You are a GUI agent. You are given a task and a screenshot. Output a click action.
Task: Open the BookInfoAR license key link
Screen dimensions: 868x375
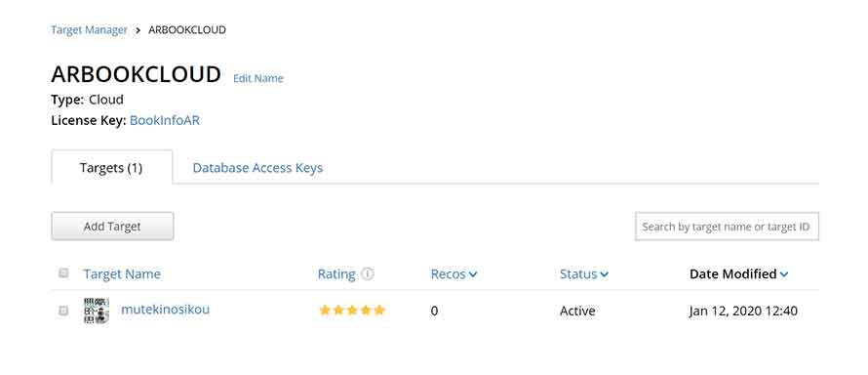point(165,120)
